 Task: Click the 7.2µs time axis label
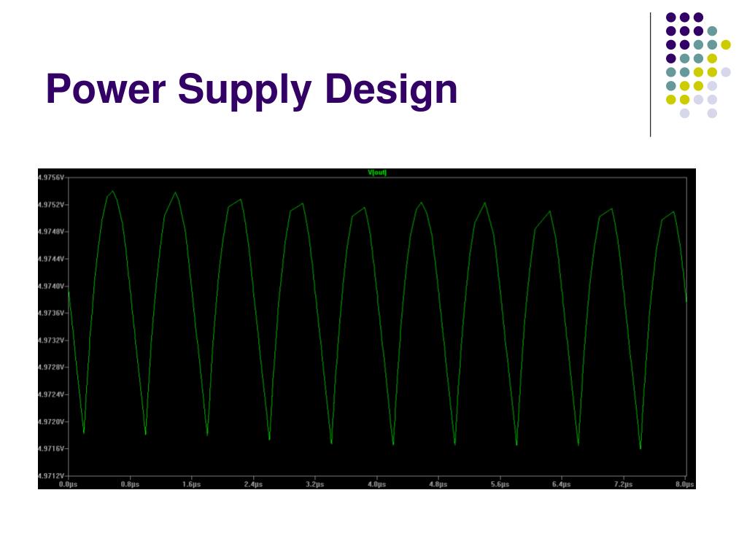(x=623, y=484)
